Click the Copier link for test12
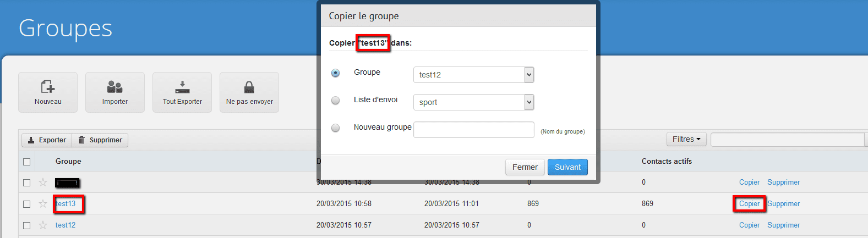 click(749, 225)
